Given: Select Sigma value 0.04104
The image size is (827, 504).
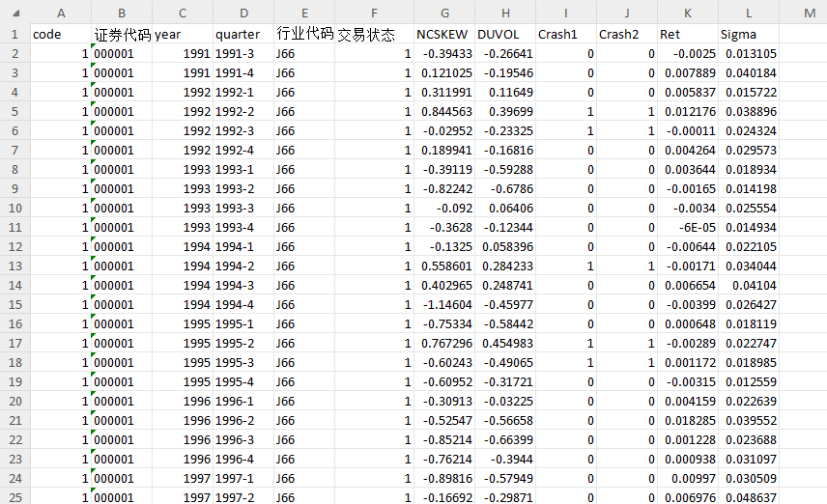Looking at the screenshot, I should 749,286.
